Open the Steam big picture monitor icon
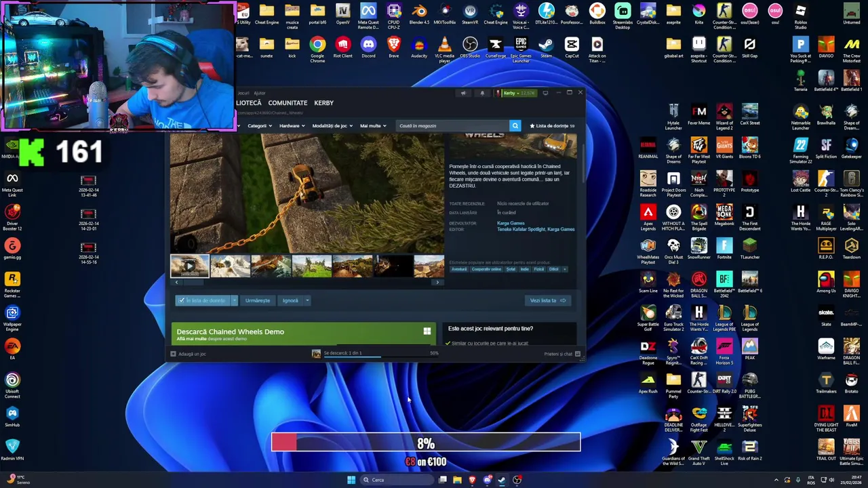The height and width of the screenshot is (488, 868). [x=545, y=93]
